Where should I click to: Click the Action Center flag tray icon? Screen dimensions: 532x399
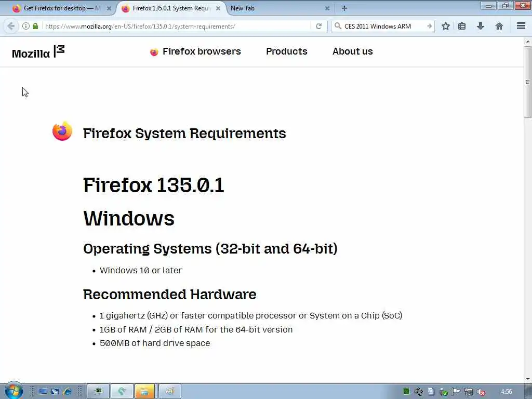456,392
